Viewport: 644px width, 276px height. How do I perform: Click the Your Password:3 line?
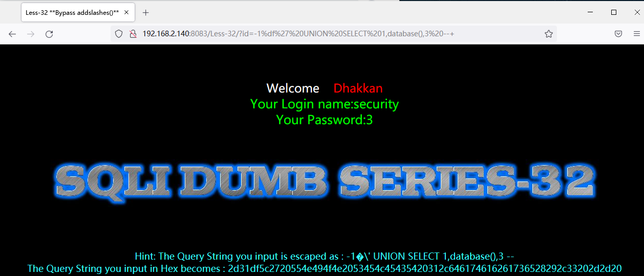coord(325,120)
